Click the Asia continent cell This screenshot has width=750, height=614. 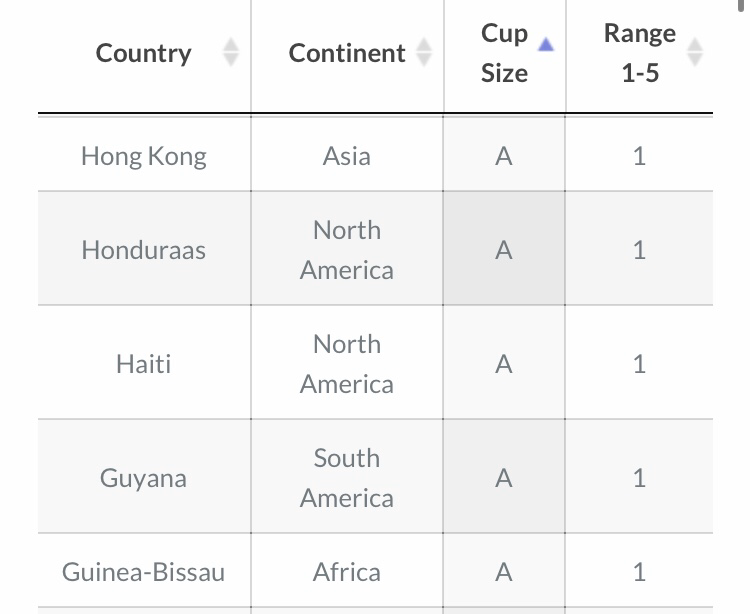click(x=347, y=154)
